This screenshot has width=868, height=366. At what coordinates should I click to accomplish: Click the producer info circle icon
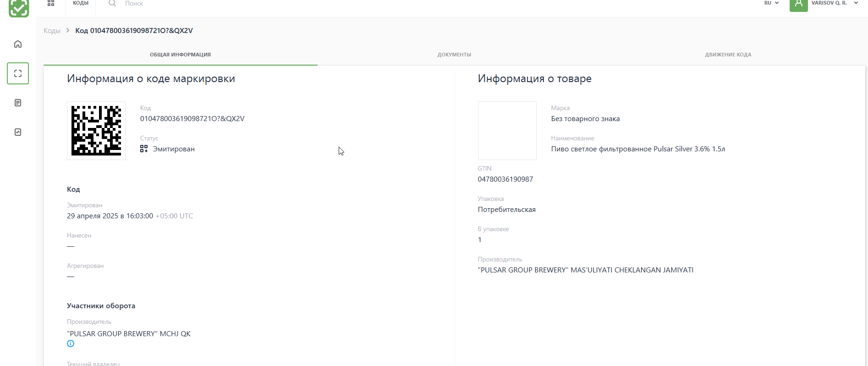coord(71,344)
